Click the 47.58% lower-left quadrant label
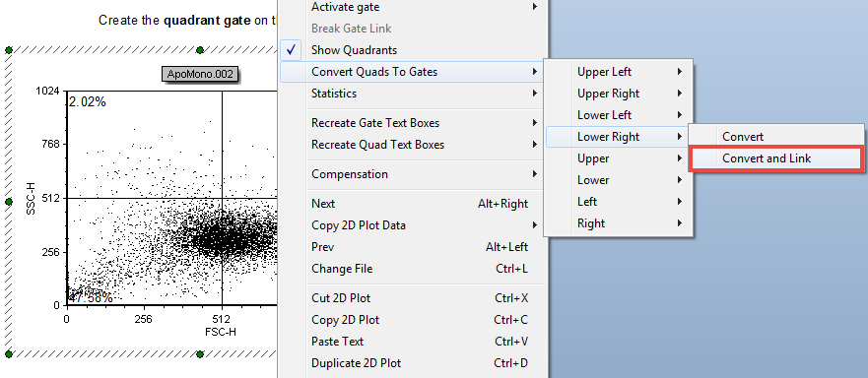 click(x=91, y=297)
